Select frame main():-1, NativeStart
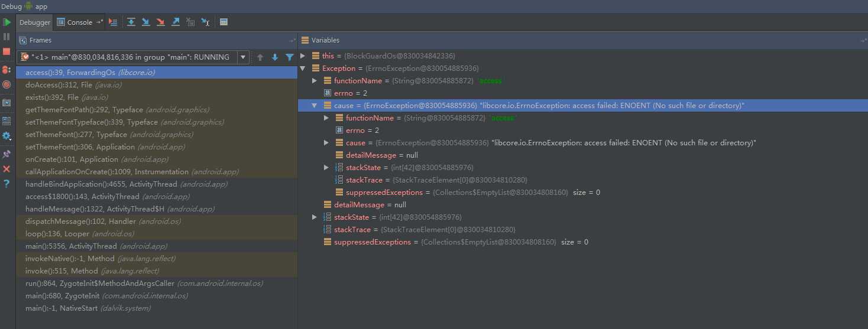The image size is (868, 329). [157, 308]
